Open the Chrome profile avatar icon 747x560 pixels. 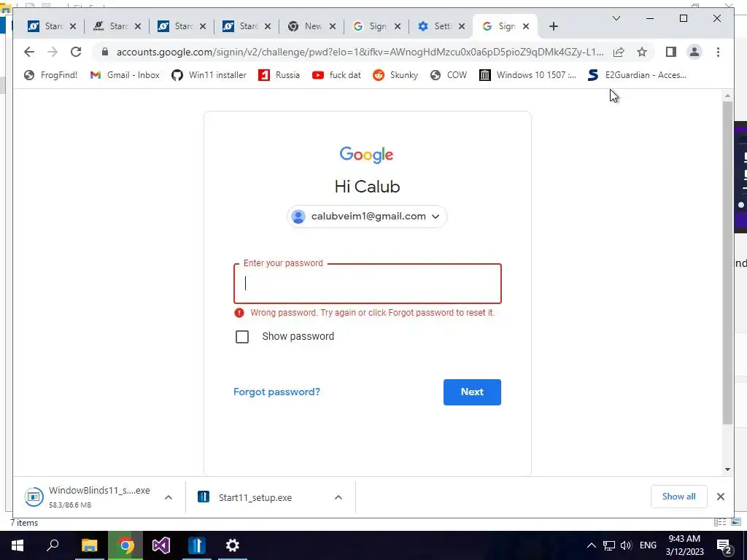tap(694, 52)
